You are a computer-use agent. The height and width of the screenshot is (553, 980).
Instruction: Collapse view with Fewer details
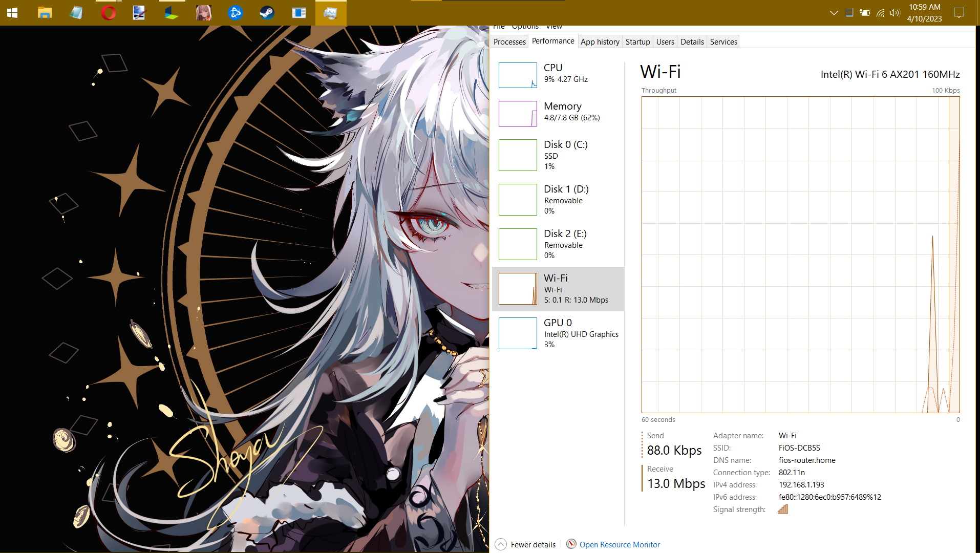533,544
